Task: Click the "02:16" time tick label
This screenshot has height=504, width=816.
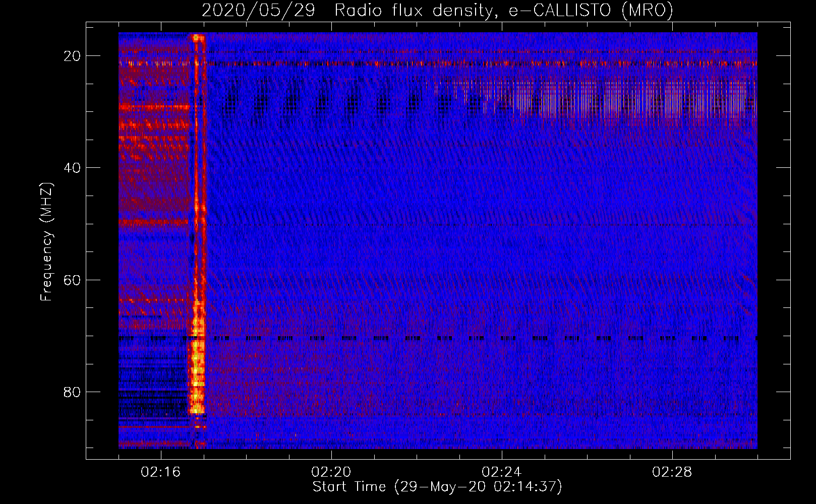Action: [x=161, y=472]
